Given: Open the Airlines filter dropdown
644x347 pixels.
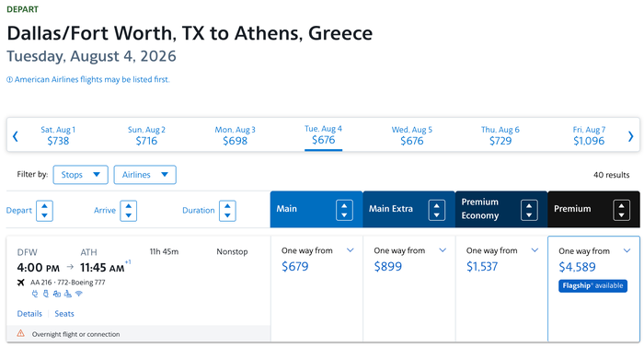Looking at the screenshot, I should coord(145,175).
